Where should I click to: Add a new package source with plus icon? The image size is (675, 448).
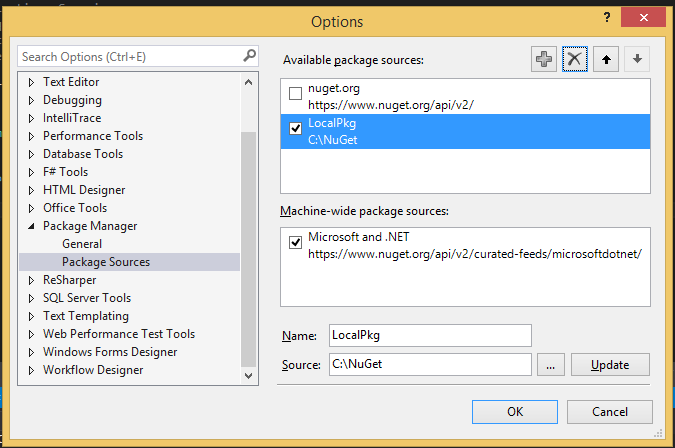tap(544, 59)
